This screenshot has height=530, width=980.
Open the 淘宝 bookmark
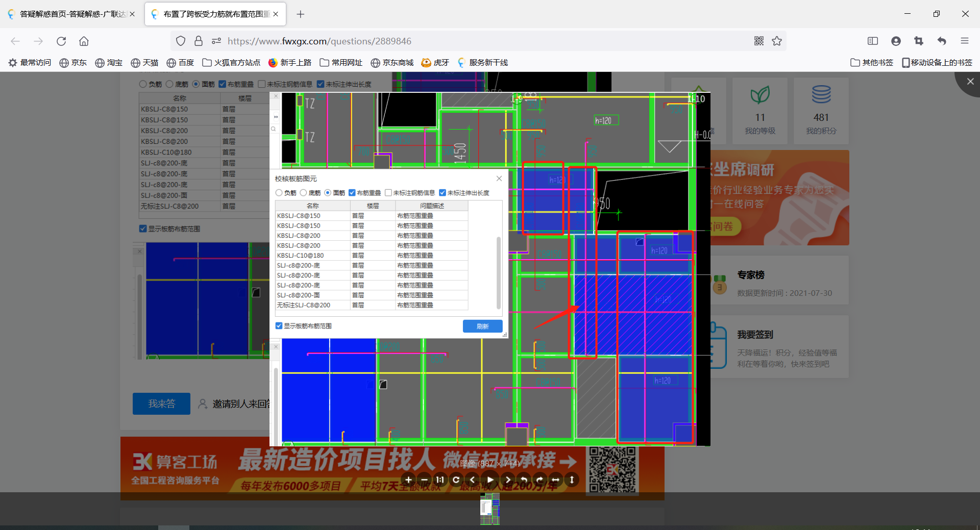point(109,63)
